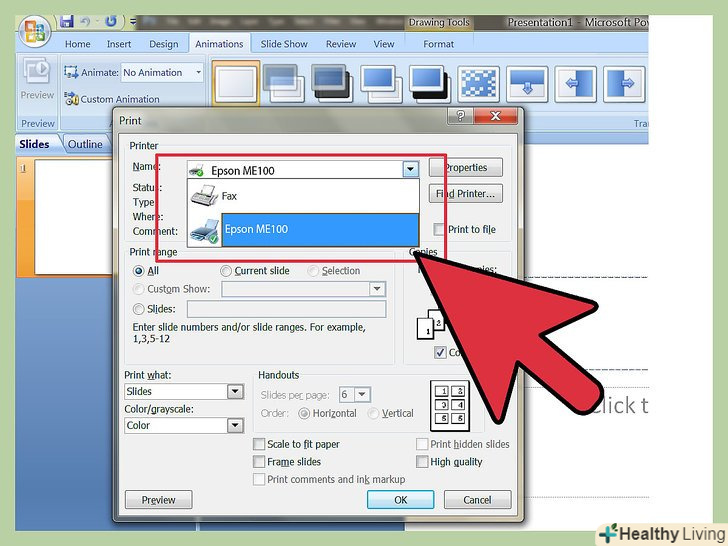Select the Fade Through Black transition
The image size is (728, 546).
[332, 84]
